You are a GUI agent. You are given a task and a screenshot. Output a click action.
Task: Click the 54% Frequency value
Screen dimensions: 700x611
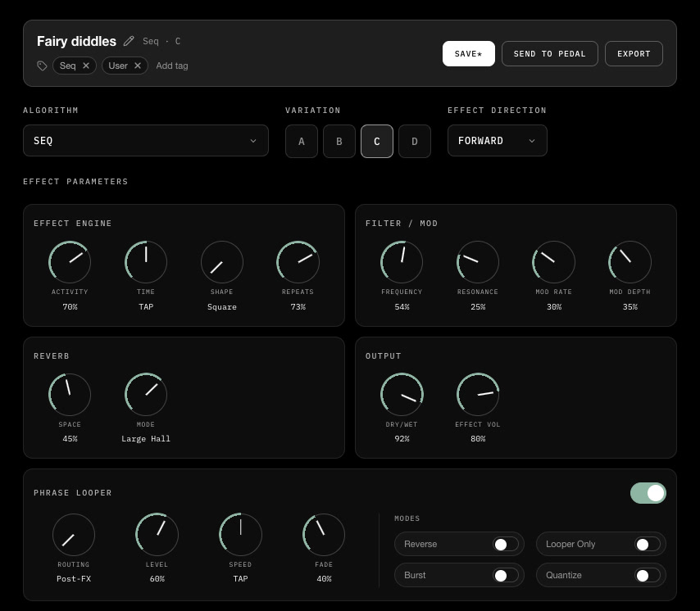tap(402, 307)
